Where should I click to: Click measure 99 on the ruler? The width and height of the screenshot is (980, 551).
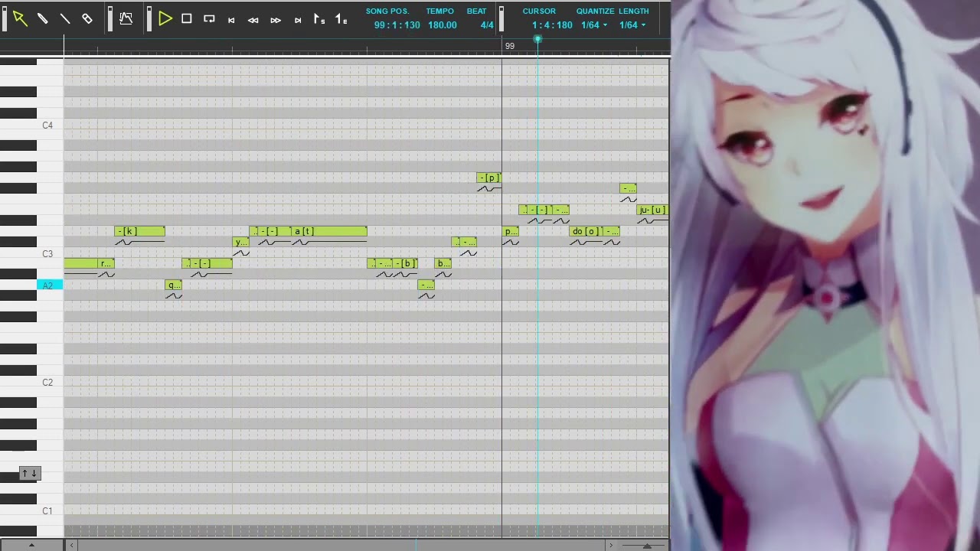pyautogui.click(x=510, y=46)
